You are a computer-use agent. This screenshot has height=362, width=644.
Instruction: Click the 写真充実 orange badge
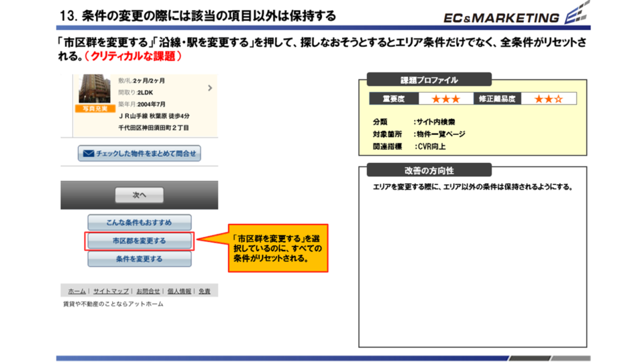(x=95, y=109)
